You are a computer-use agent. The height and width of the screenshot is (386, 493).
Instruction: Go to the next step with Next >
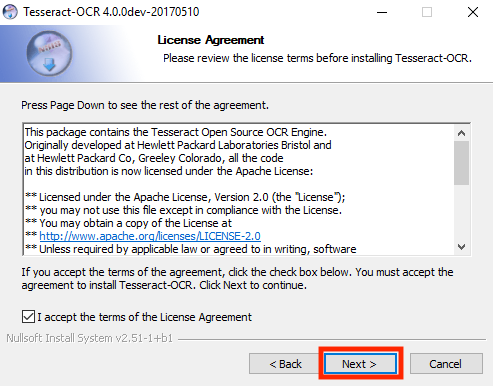click(359, 364)
